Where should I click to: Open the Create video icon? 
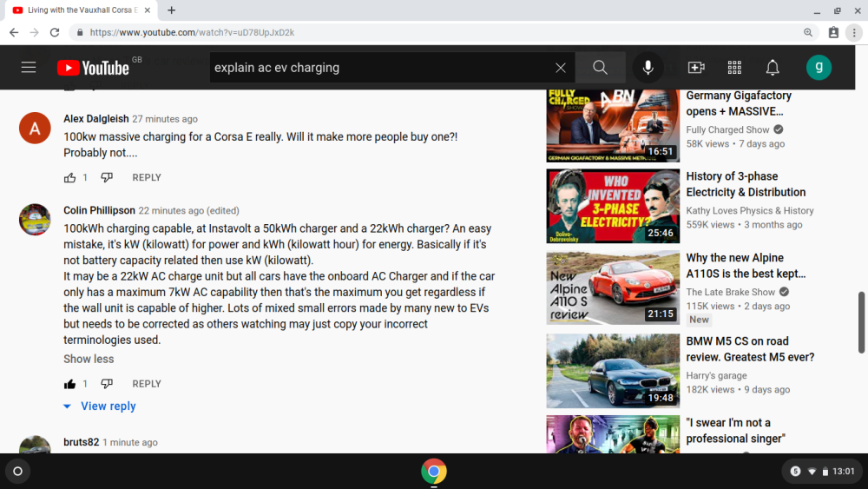pyautogui.click(x=696, y=68)
